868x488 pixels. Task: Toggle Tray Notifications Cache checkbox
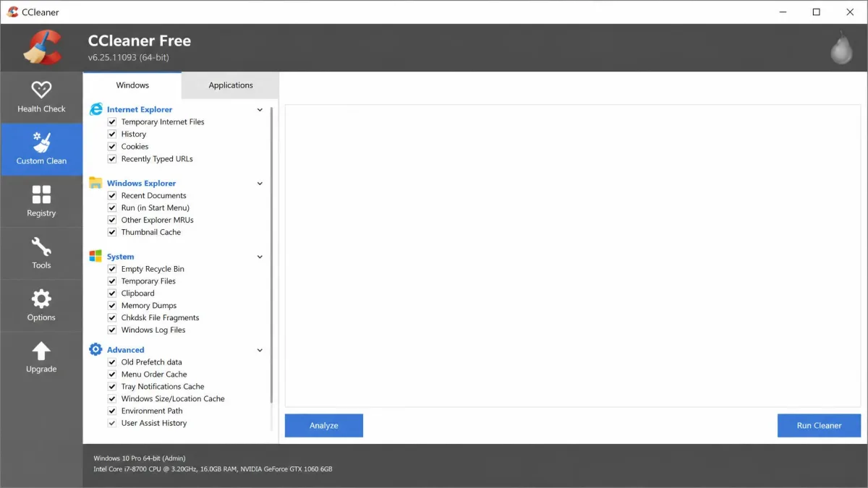(x=112, y=387)
